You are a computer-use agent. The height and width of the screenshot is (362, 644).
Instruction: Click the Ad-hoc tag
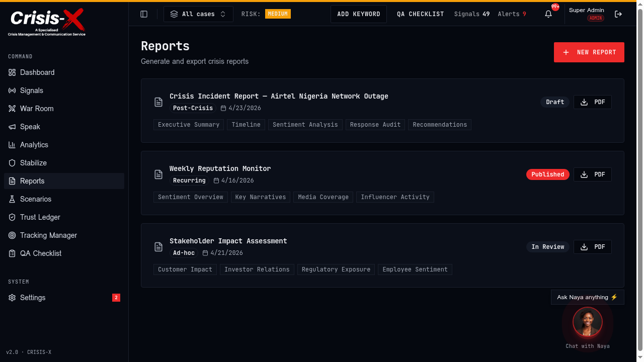(x=184, y=253)
